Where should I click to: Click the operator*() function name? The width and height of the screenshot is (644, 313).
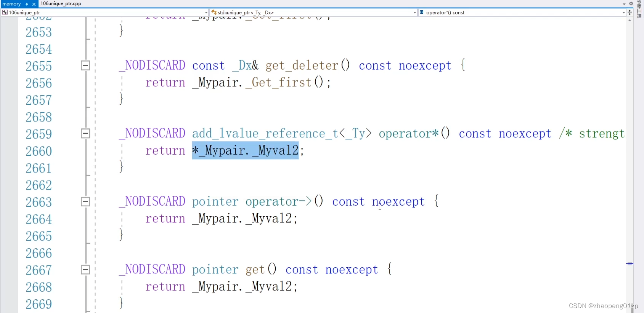[x=414, y=134]
